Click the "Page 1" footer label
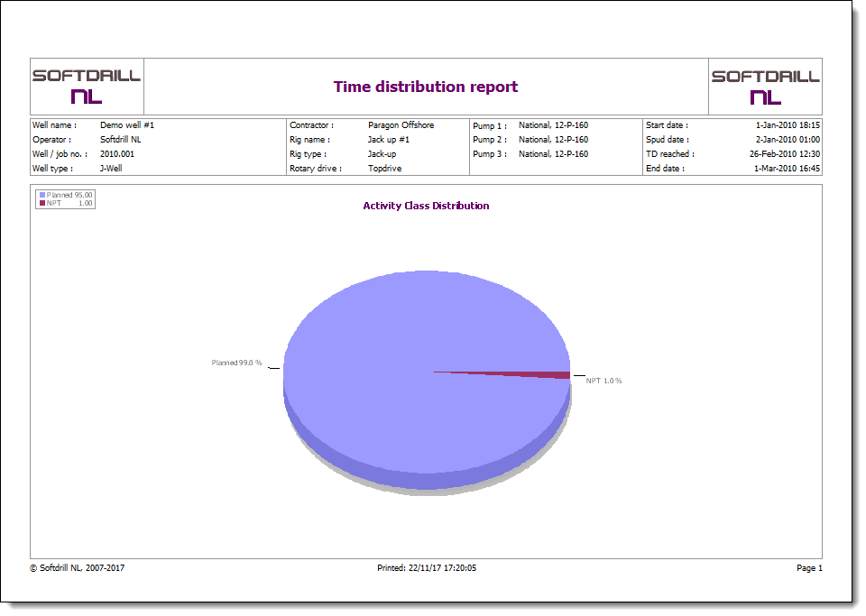This screenshot has height=616, width=866. point(808,568)
